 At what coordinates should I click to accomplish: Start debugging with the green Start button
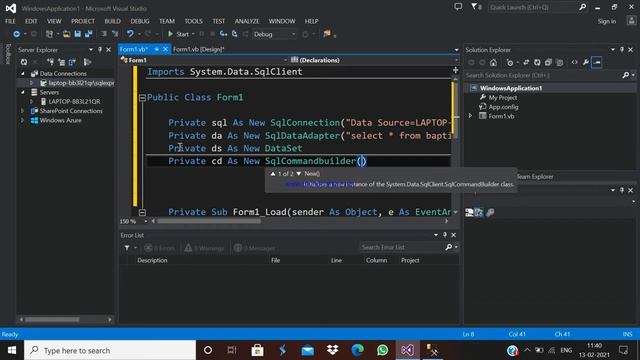178,34
